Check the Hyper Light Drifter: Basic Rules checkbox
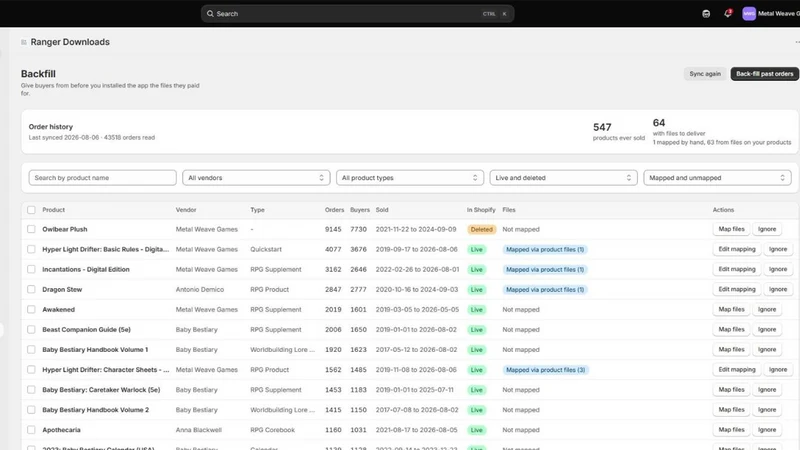Screen dimensions: 800x450 31,249
